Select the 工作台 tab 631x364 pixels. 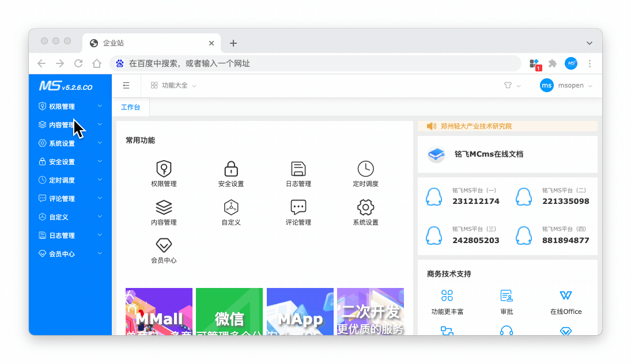tap(130, 107)
